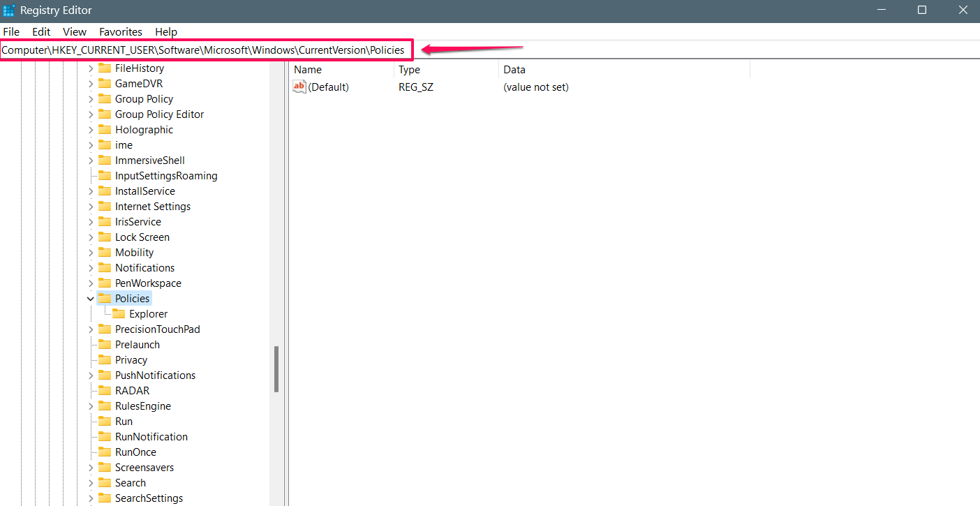980x506 pixels.
Task: Expand the GameDVR key
Action: coord(91,84)
